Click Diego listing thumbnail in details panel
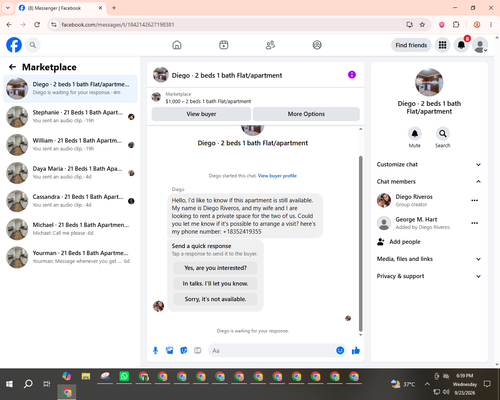 coord(429,82)
